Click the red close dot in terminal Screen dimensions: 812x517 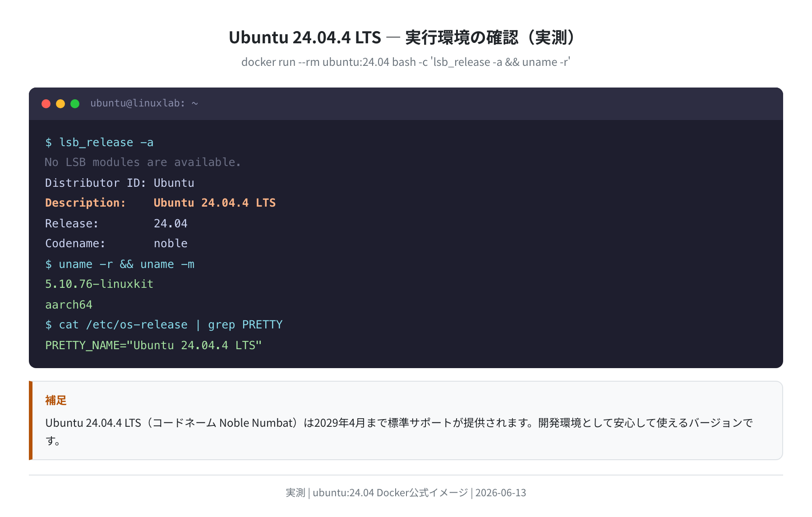(46, 104)
